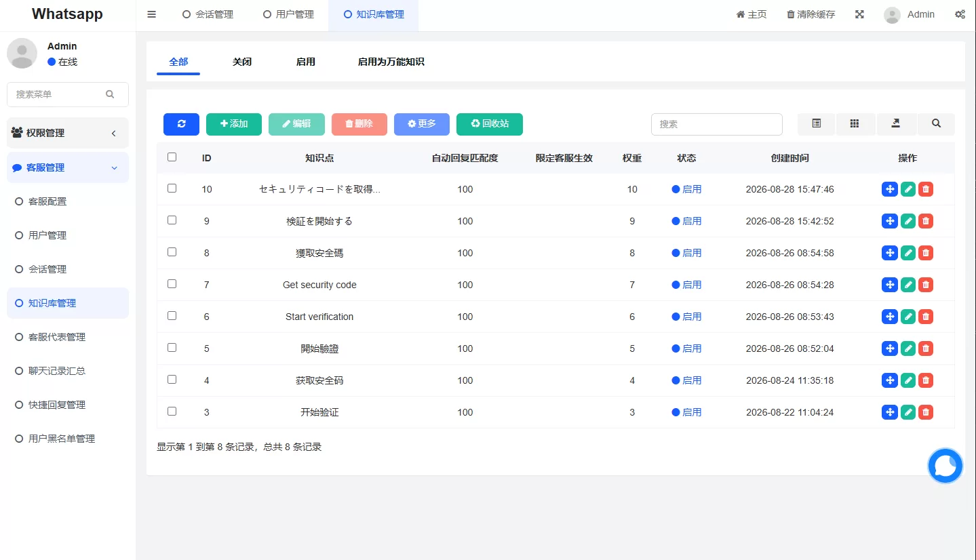Open the advanced search magnifier button

click(x=936, y=124)
